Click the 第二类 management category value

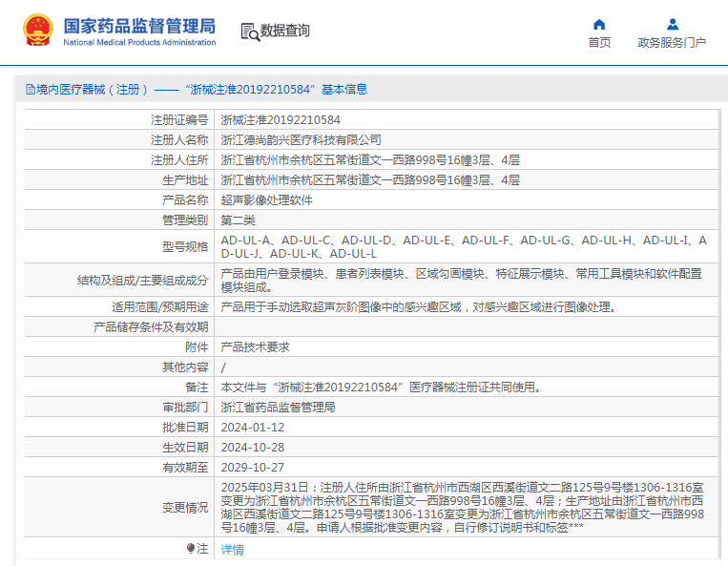coord(238,220)
